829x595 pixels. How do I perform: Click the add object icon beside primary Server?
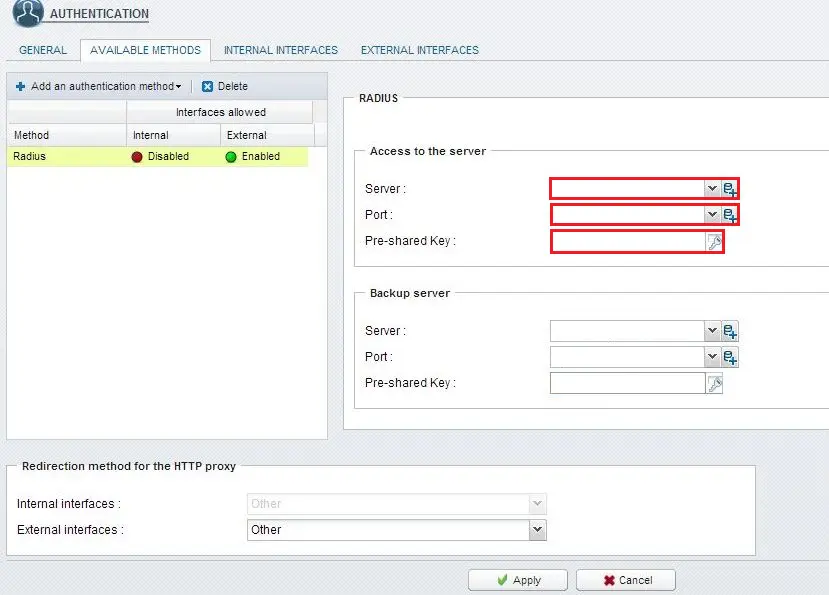click(x=730, y=189)
